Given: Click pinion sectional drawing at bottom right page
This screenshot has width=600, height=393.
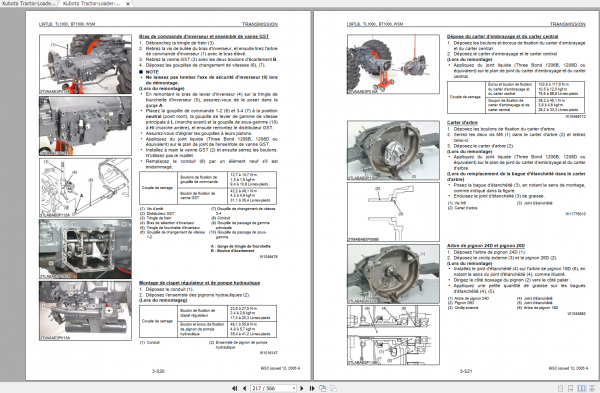Looking at the screenshot, I should [393, 335].
